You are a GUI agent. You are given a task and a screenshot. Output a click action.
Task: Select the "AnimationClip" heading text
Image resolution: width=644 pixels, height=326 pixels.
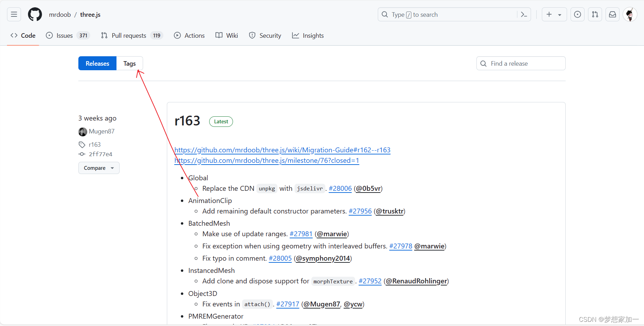pos(210,201)
